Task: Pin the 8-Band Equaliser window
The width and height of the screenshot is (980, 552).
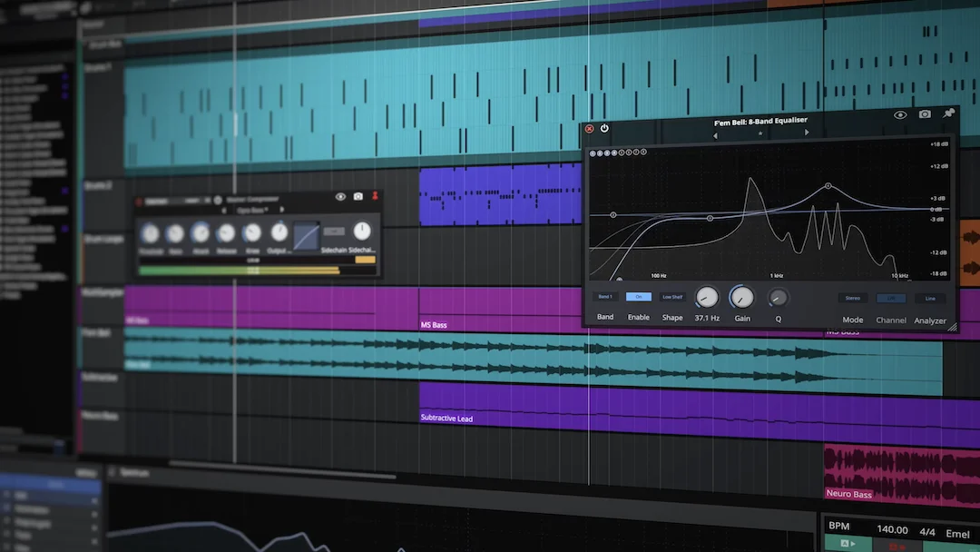Action: [949, 113]
